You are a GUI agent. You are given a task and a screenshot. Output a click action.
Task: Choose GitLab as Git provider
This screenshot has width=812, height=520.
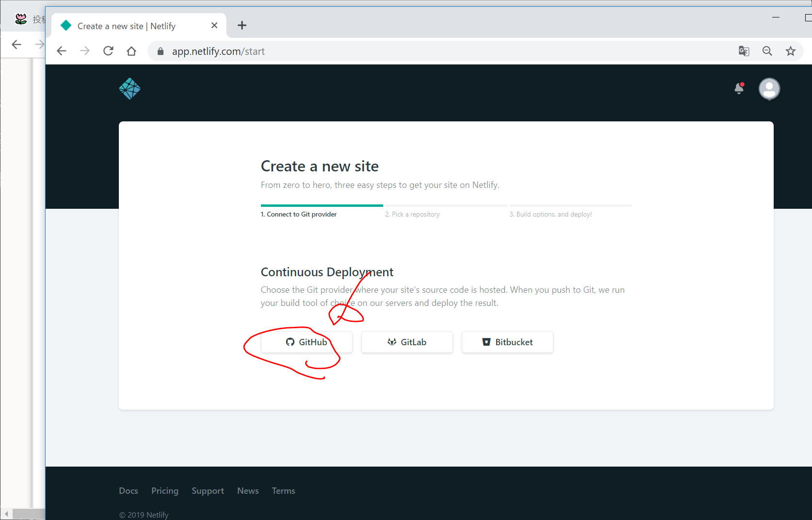tap(407, 342)
